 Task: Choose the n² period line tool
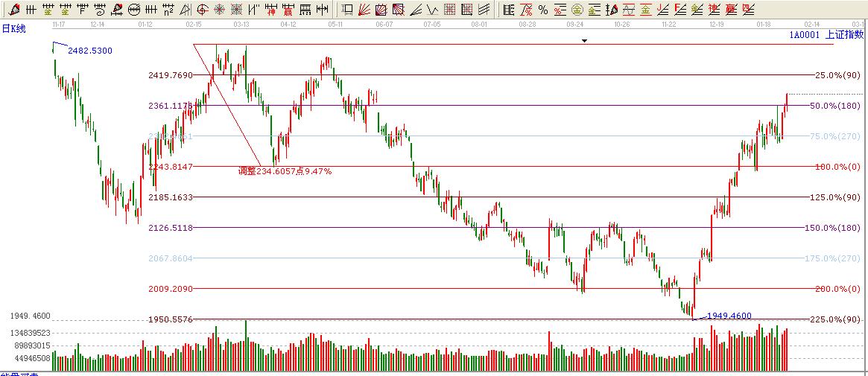click(x=168, y=10)
